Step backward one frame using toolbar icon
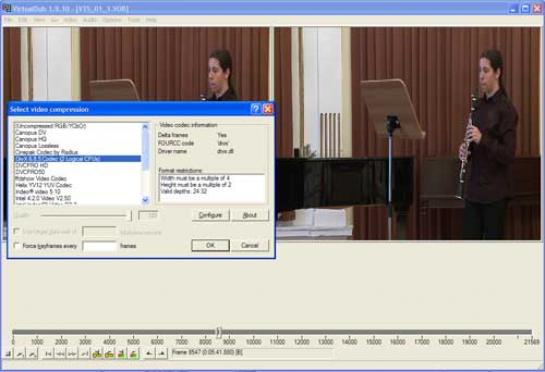The width and height of the screenshot is (545, 372). coord(60,354)
